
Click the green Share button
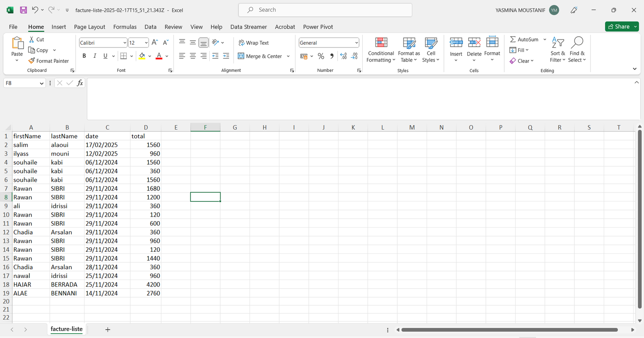(619, 27)
